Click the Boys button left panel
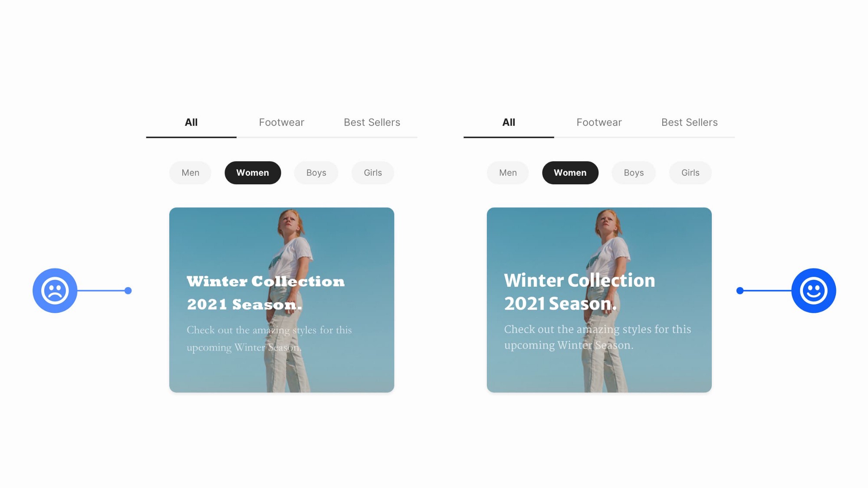Image resolution: width=868 pixels, height=488 pixels. [x=316, y=173]
